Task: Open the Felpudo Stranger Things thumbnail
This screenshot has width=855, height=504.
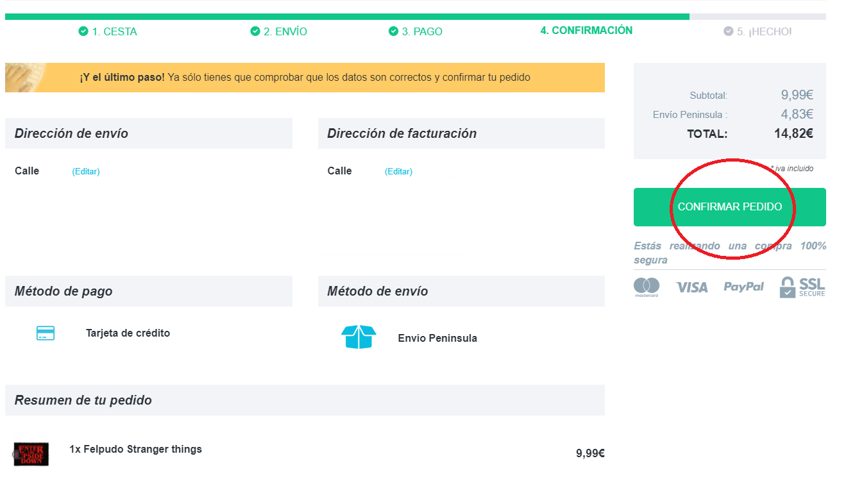Action: click(31, 454)
